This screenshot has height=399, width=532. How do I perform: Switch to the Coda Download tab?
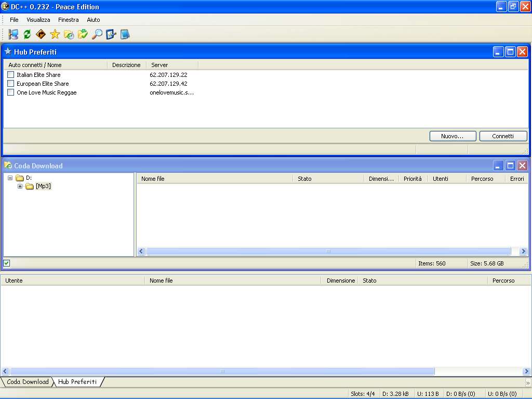click(27, 382)
